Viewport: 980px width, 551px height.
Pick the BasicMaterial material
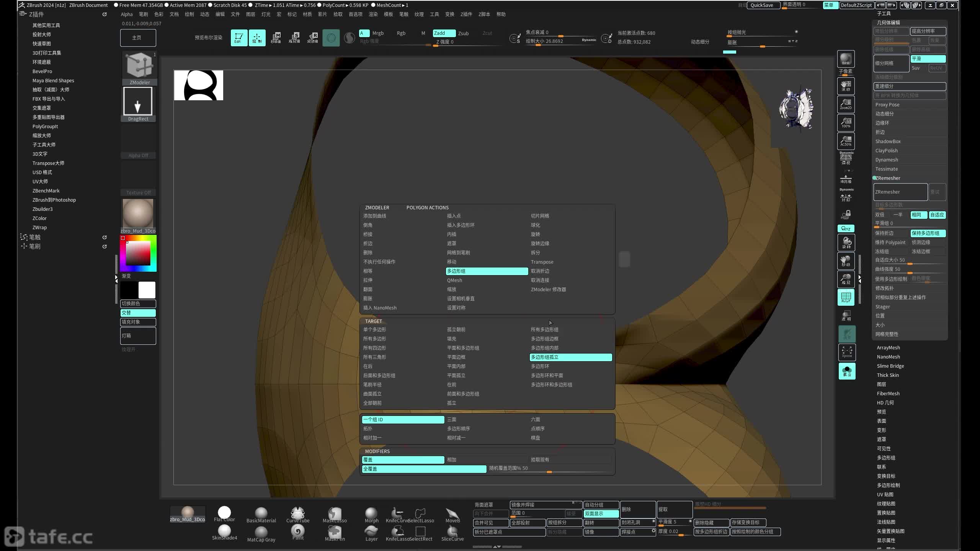coord(261,515)
